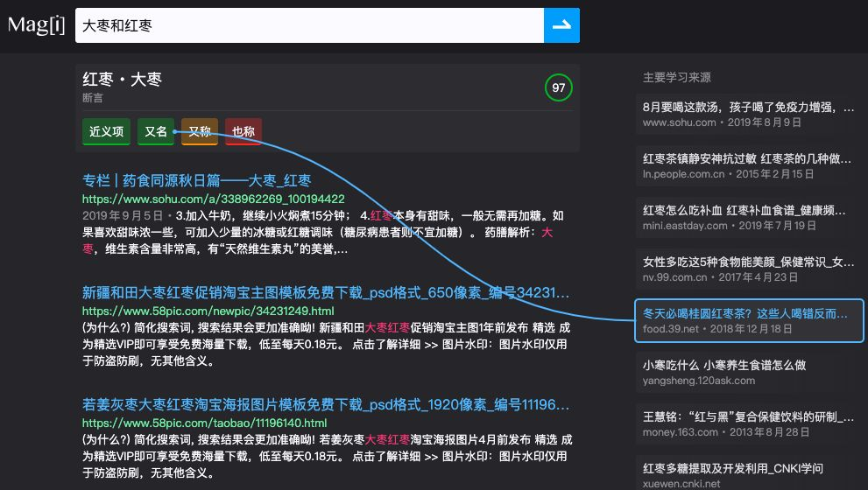Open source 8月要喝这款汤 from sohu.com
The image size is (868, 490).
pos(748,115)
